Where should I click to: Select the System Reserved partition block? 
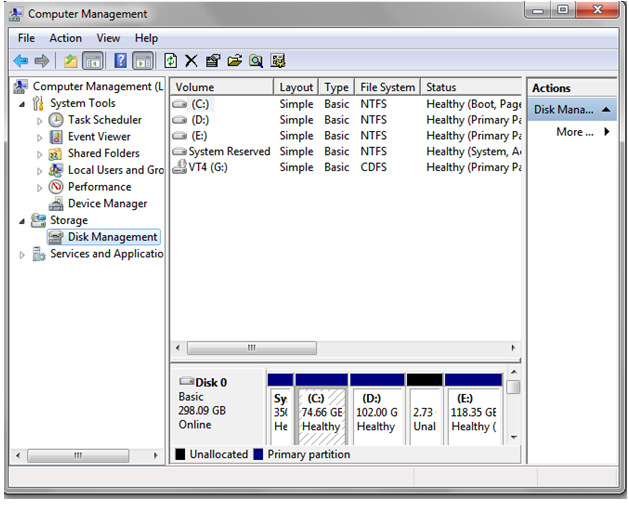click(x=280, y=409)
